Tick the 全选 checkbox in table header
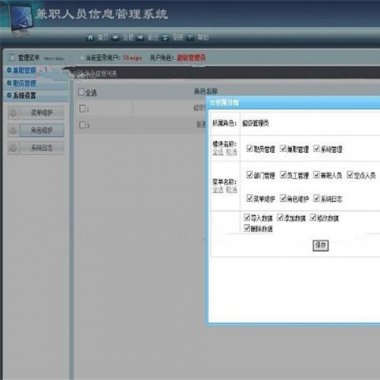 tap(81, 92)
